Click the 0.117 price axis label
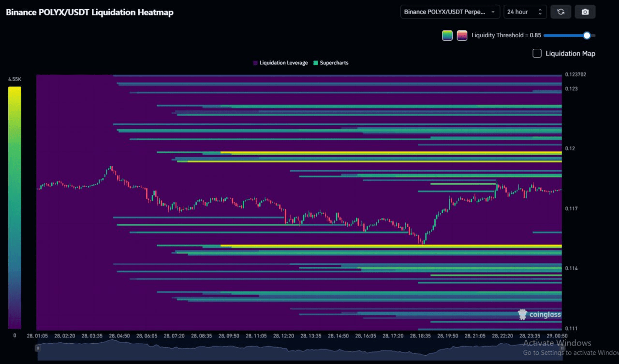Image resolution: width=619 pixels, height=364 pixels. point(572,208)
